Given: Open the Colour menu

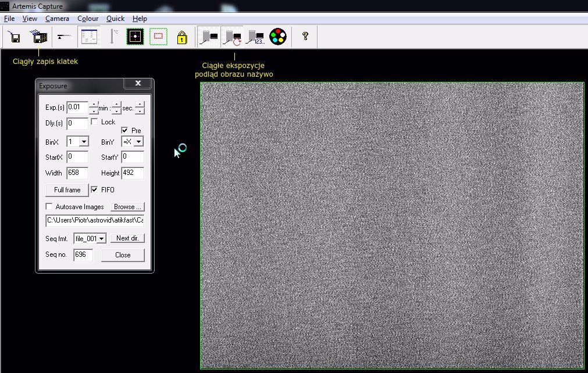Looking at the screenshot, I should click(x=88, y=19).
